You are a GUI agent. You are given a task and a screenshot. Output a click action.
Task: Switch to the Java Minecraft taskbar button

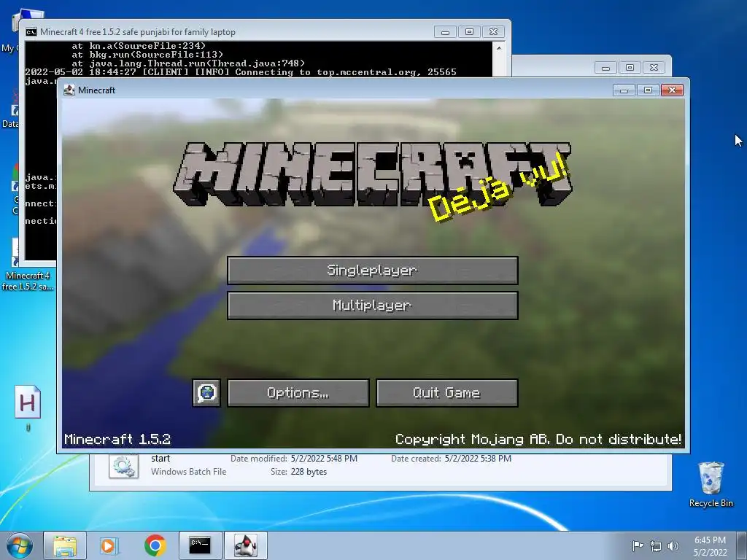(245, 545)
